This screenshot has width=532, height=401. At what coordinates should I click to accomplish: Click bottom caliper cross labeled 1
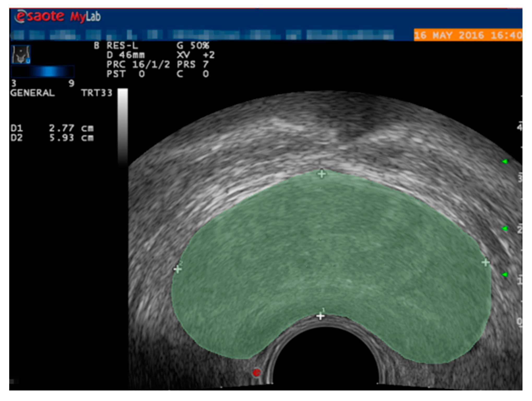tap(320, 316)
